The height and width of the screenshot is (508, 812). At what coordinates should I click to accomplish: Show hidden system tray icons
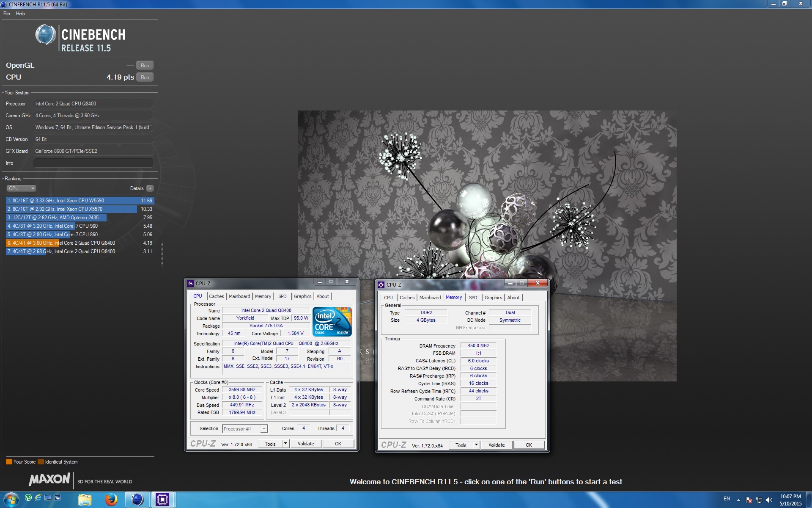click(738, 500)
